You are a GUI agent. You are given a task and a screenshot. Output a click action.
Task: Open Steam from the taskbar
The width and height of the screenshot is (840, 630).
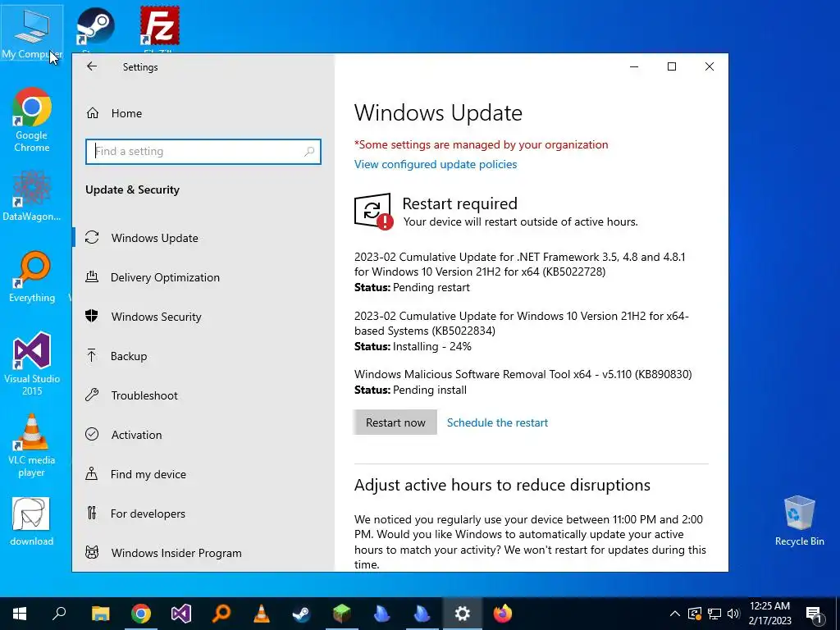click(302, 614)
